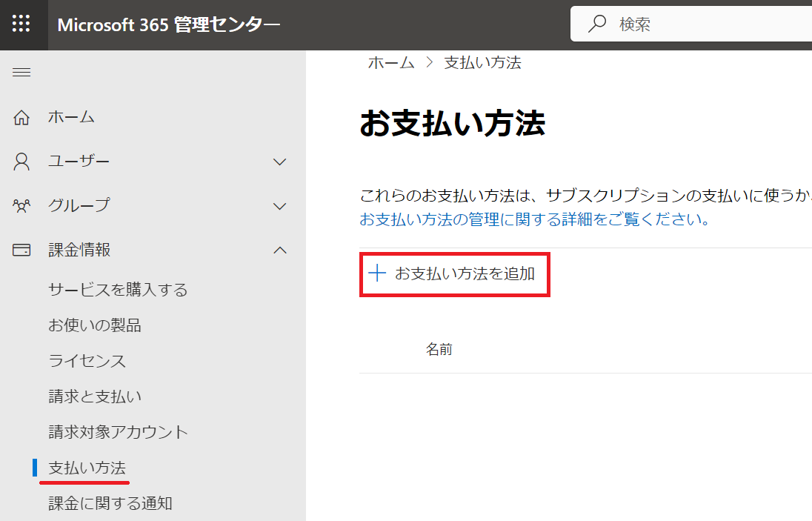Screen dimensions: 812x521
Task: Open サービスを購入する page
Action: click(118, 290)
